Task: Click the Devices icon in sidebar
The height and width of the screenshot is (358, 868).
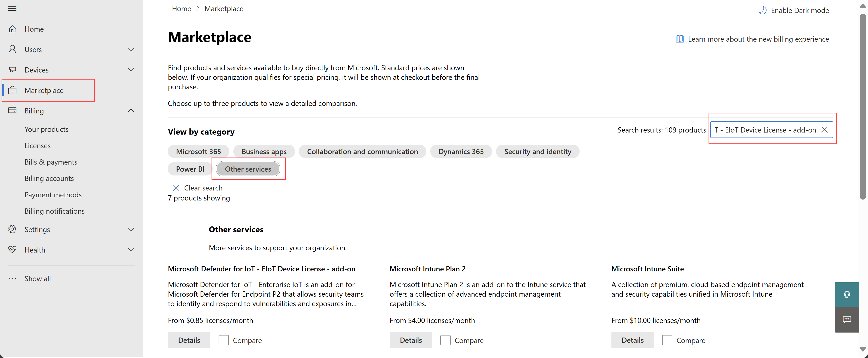Action: click(x=13, y=69)
